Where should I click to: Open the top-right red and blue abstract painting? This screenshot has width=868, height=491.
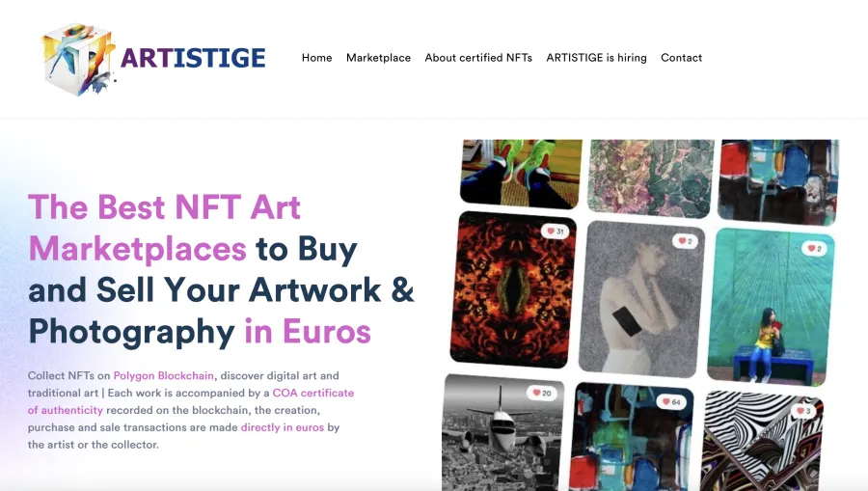click(x=777, y=181)
